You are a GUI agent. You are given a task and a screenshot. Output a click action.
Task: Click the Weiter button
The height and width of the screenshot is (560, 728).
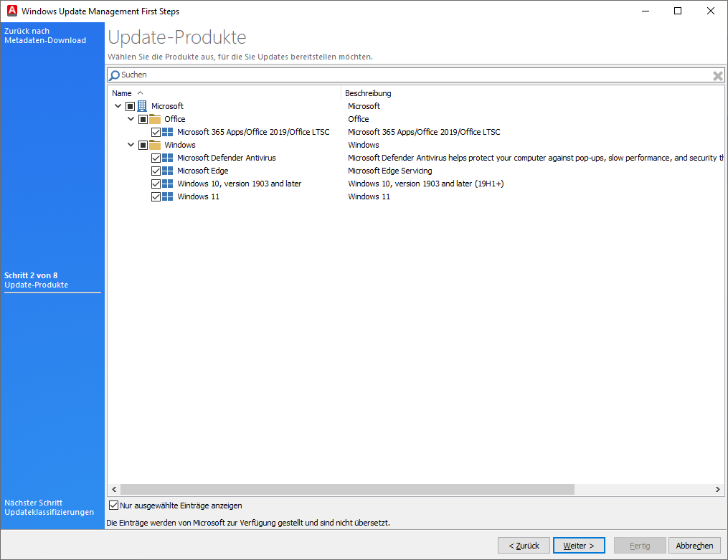pos(578,545)
